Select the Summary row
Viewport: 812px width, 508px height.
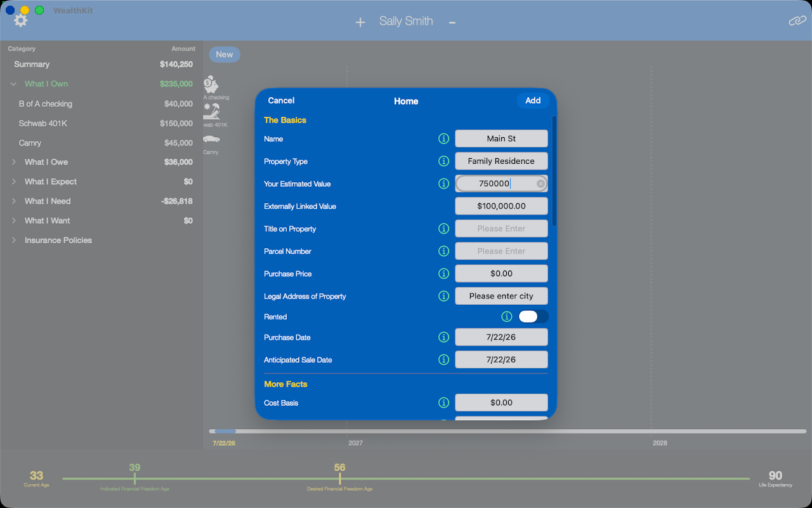click(101, 64)
